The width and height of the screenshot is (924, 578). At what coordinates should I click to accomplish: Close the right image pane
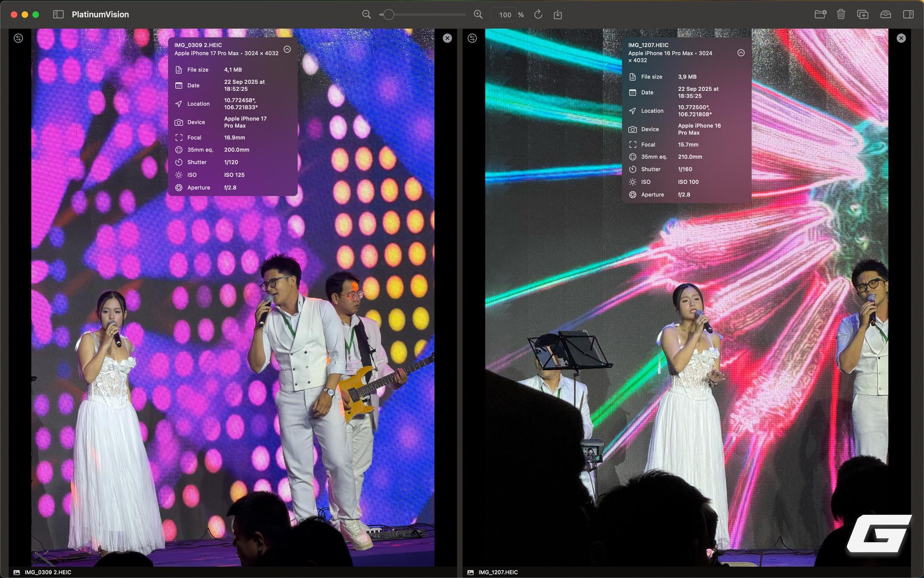pyautogui.click(x=901, y=38)
